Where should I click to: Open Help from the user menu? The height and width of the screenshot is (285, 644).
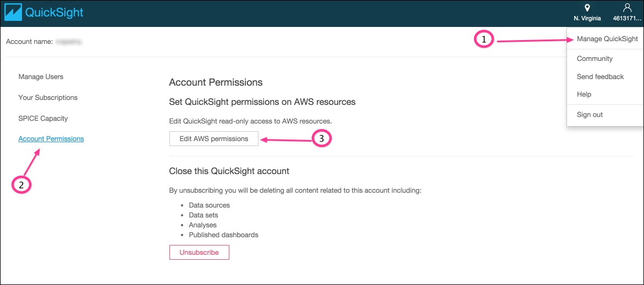584,94
